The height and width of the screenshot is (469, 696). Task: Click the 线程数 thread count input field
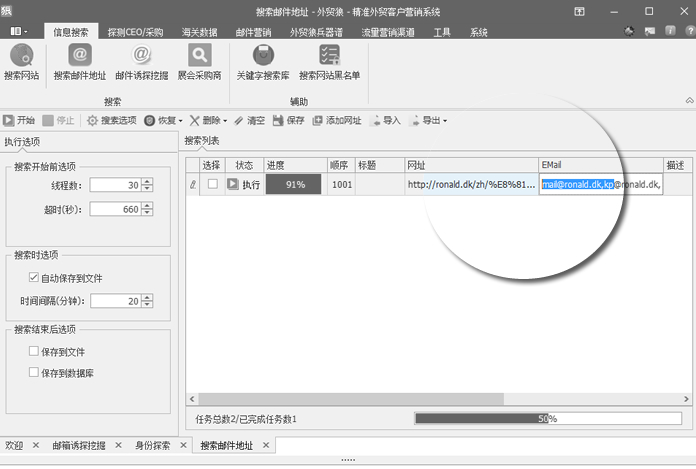(115, 185)
